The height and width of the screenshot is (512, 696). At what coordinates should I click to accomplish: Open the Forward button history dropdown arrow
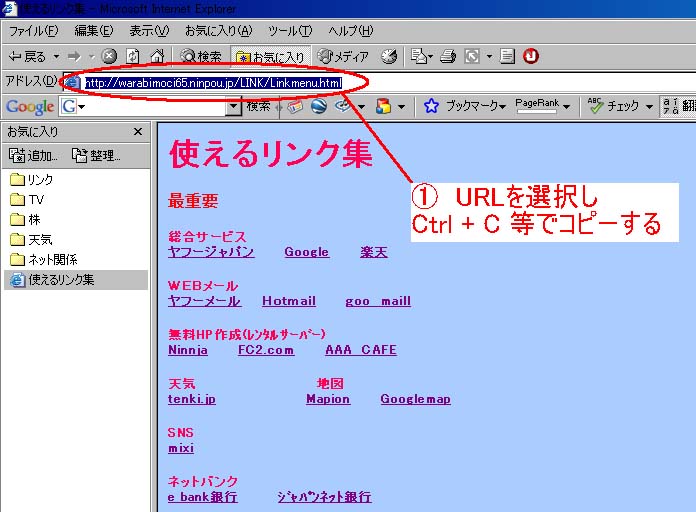tap(92, 56)
